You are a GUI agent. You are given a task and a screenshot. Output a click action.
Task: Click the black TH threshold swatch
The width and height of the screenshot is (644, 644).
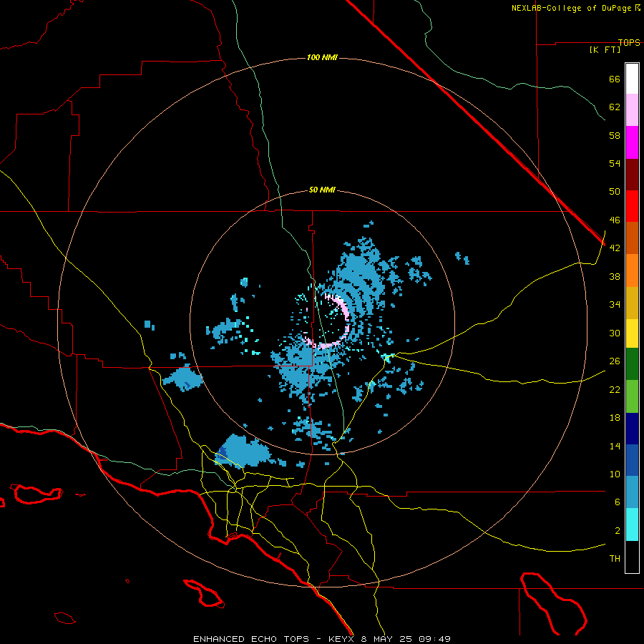(632, 557)
